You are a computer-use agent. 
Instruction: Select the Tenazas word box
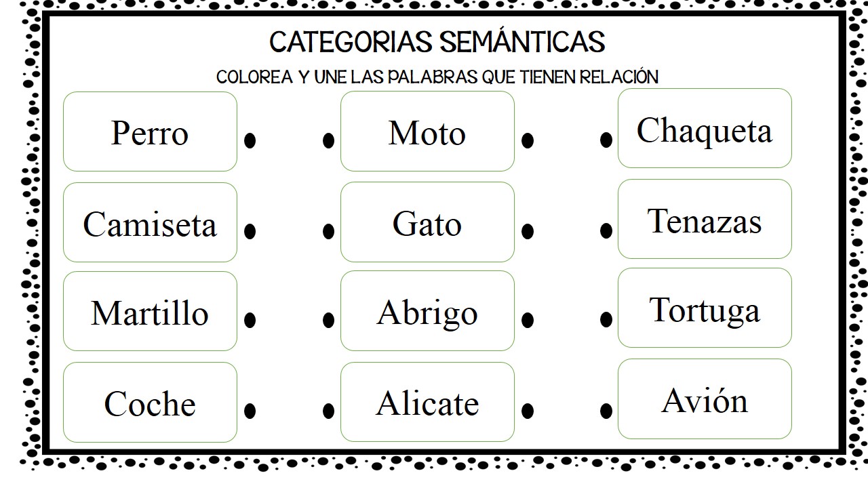pos(705,219)
